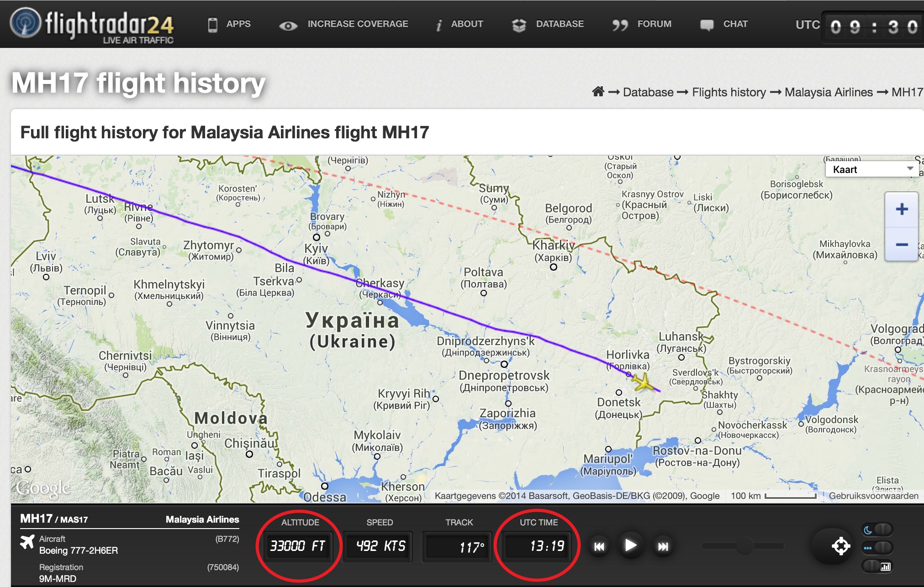Click registration 9M-MRD text
The height and width of the screenshot is (587, 924).
tap(58, 578)
